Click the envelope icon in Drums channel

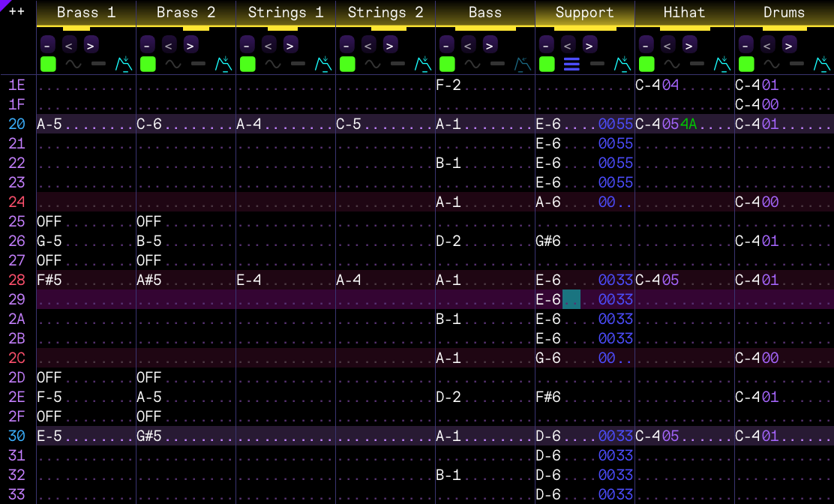coord(821,64)
